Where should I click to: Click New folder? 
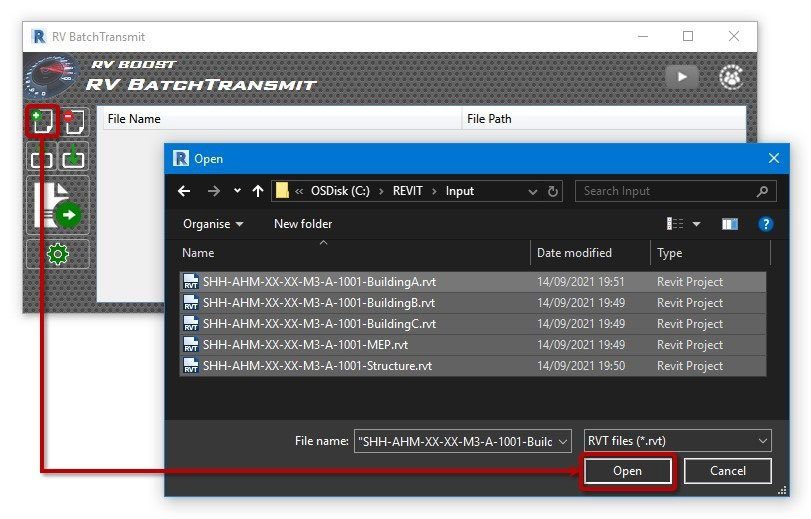pos(303,224)
